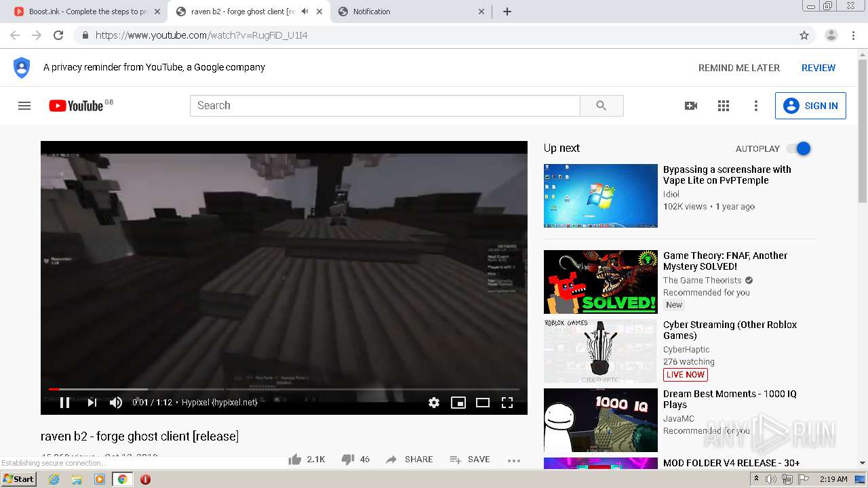Screen dimensions: 868x488
Task: Click the search magnifier button
Action: tap(601, 106)
